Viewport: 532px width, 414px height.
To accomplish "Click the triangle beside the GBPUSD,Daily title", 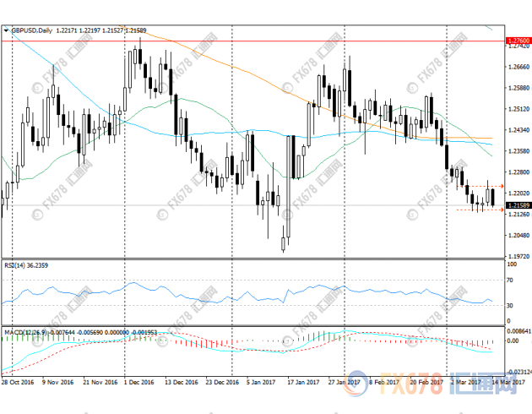I will pos(6,31).
